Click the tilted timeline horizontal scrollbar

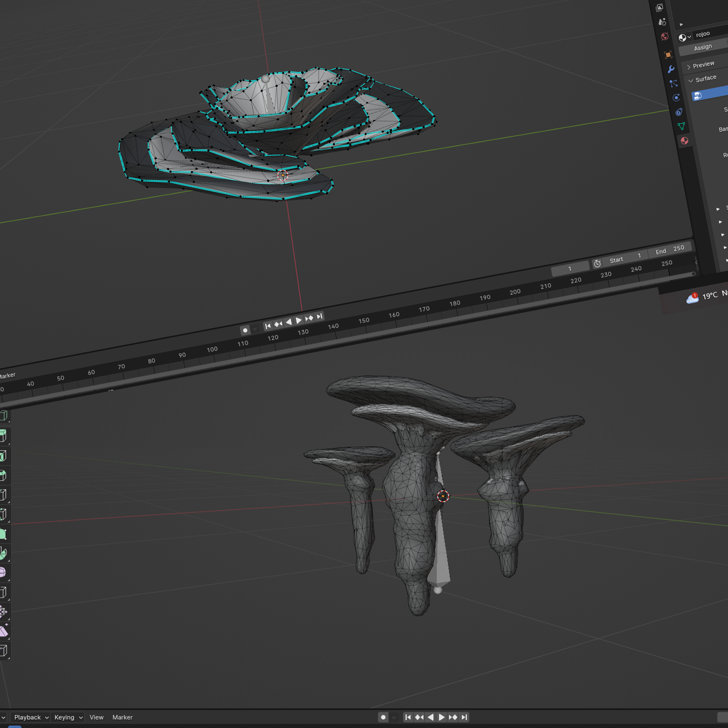click(x=348, y=339)
